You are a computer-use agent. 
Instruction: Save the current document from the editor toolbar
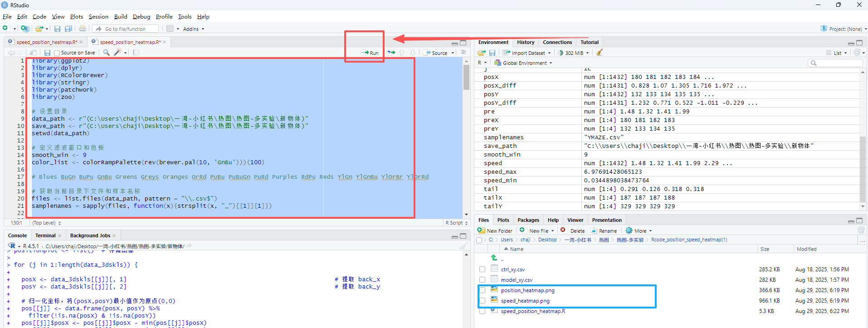(47, 53)
